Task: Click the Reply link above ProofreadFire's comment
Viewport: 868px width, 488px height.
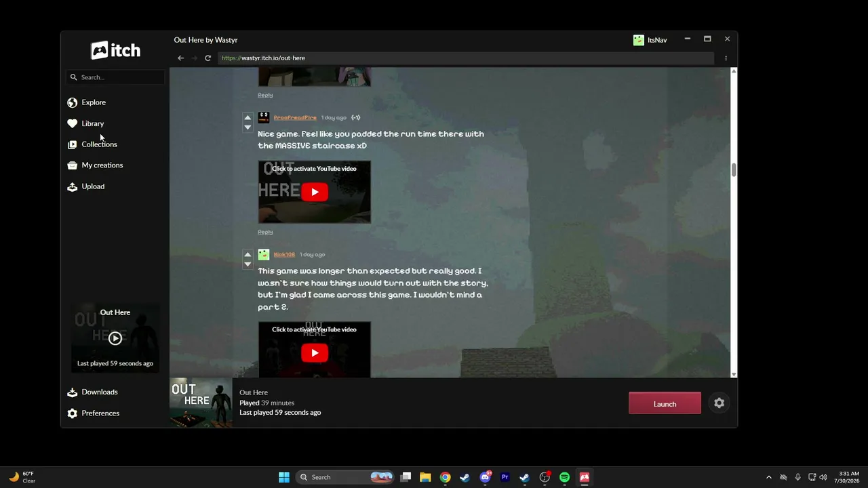Action: click(265, 95)
